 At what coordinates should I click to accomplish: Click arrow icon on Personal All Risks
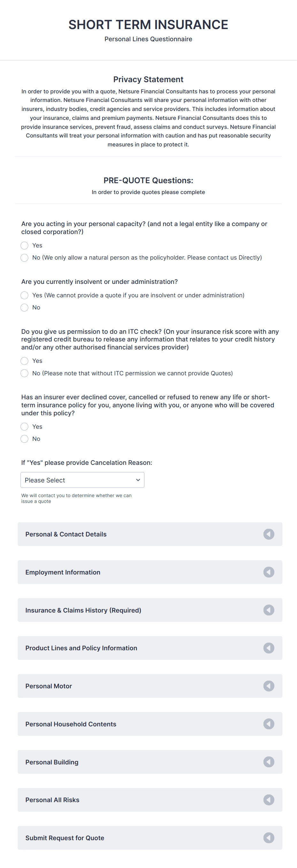268,800
